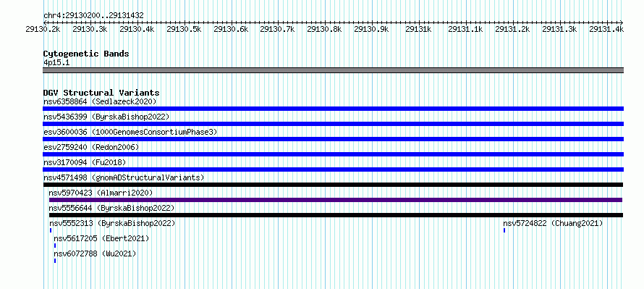
Task: Open nsv6072788 (Wu2021) variant label
Action: click(x=95, y=254)
